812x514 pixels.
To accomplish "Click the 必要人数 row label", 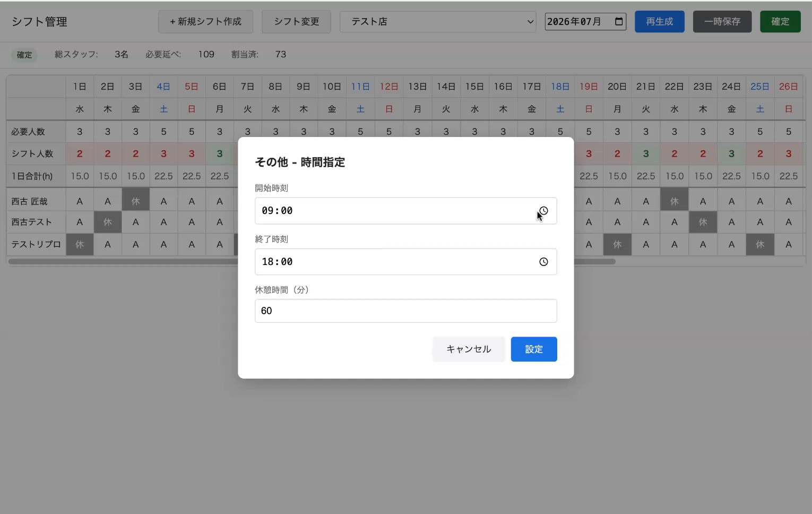I will click(28, 131).
